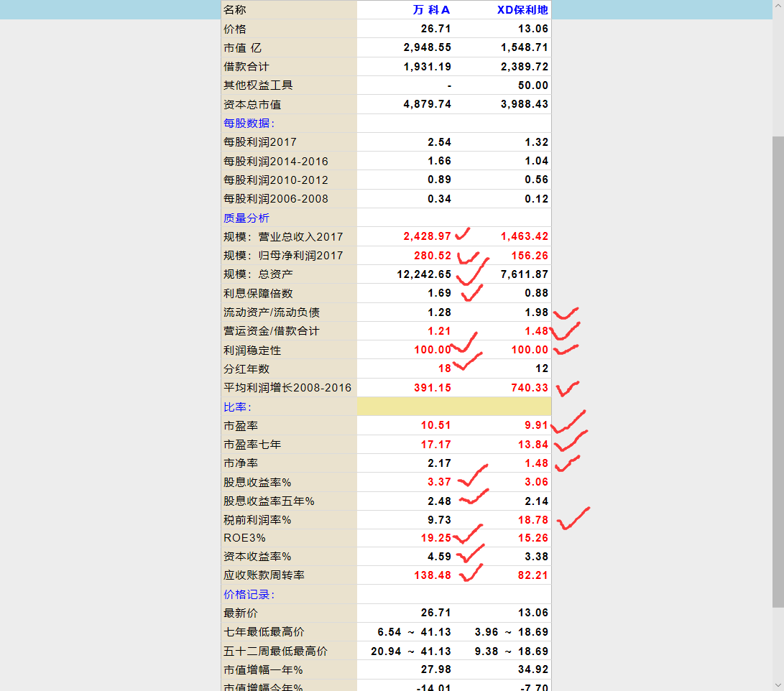The height and width of the screenshot is (691, 784).
Task: Click ROE value 19.25
Action: 436,538
